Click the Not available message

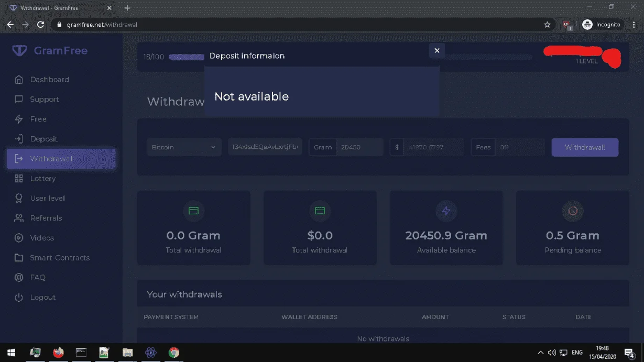pos(252,96)
